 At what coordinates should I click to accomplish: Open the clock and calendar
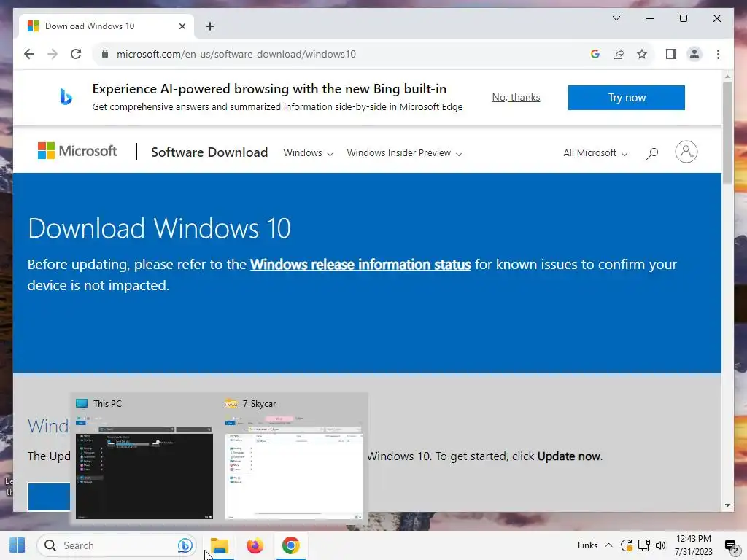click(x=694, y=545)
